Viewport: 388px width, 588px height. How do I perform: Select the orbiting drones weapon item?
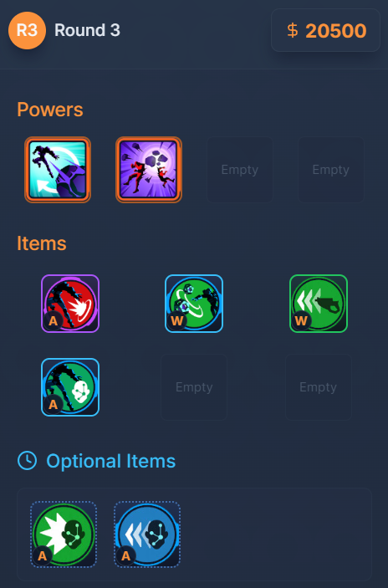coord(194,304)
